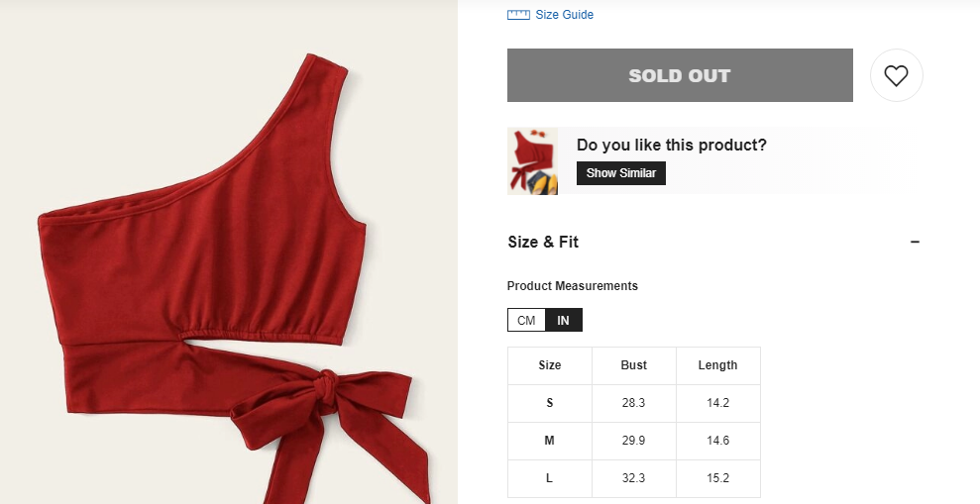Screen dimensions: 980x504
Task: Click the ruler icon beside Size Guide
Action: point(518,15)
